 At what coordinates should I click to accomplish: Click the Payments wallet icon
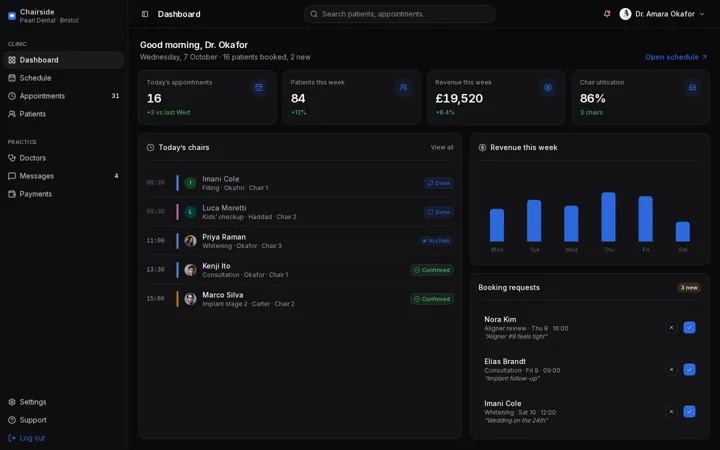(x=12, y=194)
